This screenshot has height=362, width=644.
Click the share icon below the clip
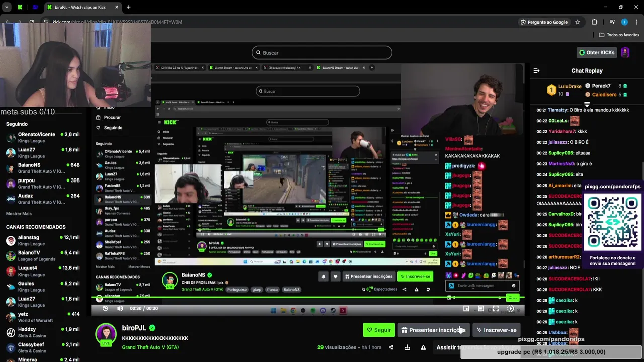(391, 347)
